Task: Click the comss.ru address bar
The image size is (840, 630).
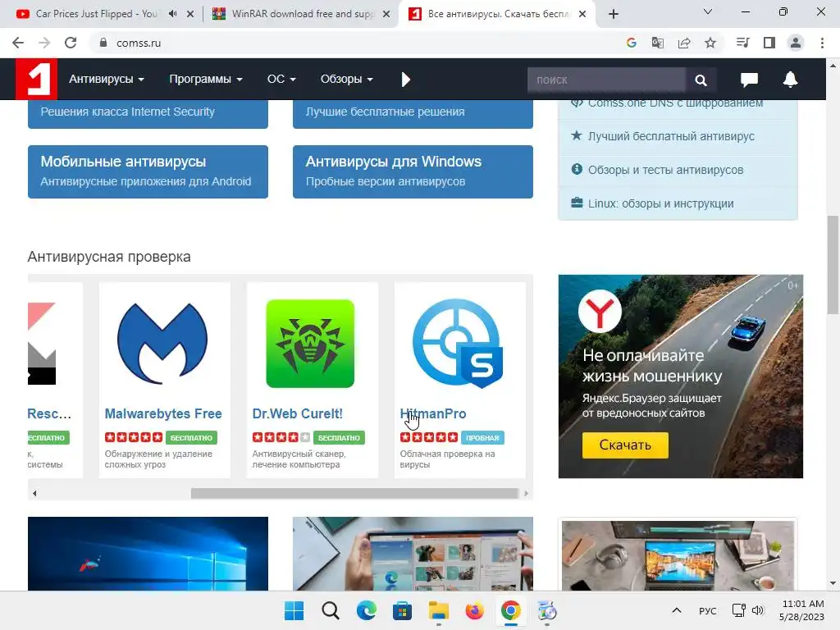Action: coord(354,43)
